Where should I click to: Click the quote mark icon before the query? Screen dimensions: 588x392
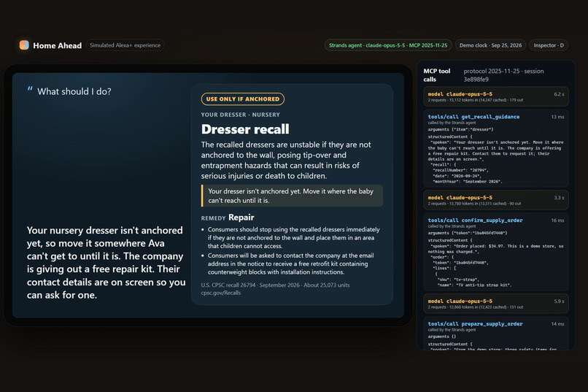click(30, 89)
